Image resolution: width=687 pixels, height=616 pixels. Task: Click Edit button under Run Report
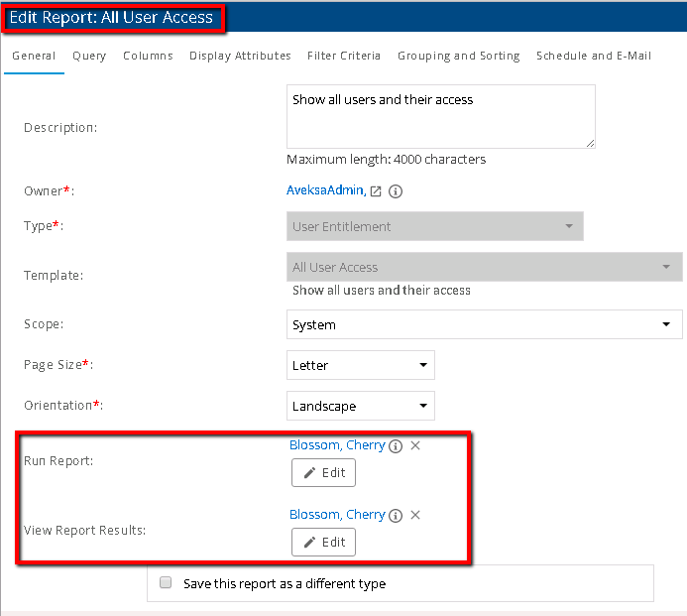click(x=323, y=473)
